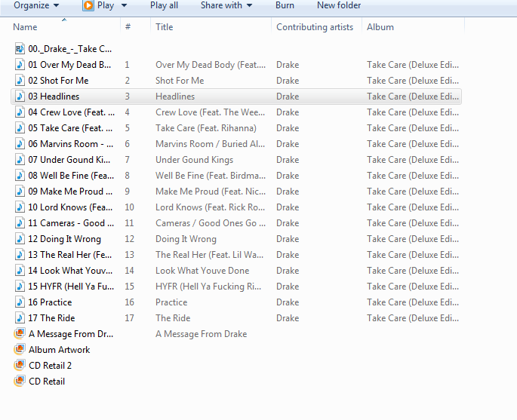Click the audio icon for 17 The Ride

(20, 317)
